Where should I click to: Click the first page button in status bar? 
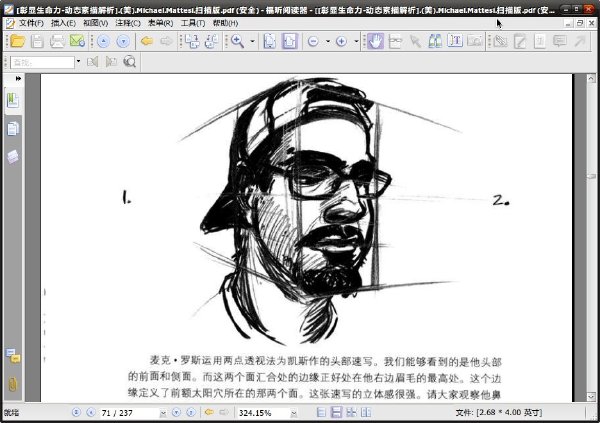click(76, 412)
